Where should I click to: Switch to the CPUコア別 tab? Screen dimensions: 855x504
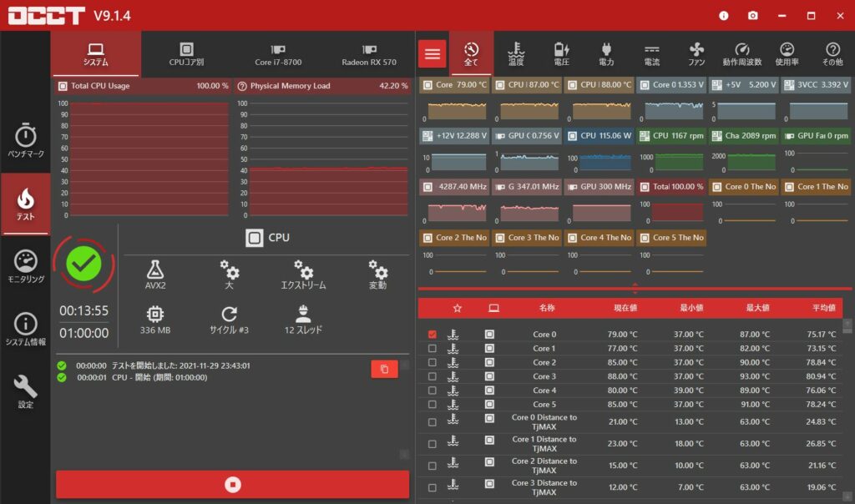[186, 55]
